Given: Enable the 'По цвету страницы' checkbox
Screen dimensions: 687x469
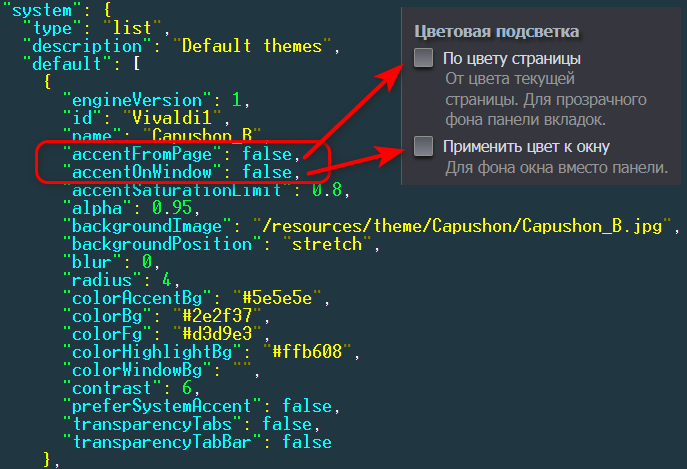Looking at the screenshot, I should pyautogui.click(x=424, y=58).
